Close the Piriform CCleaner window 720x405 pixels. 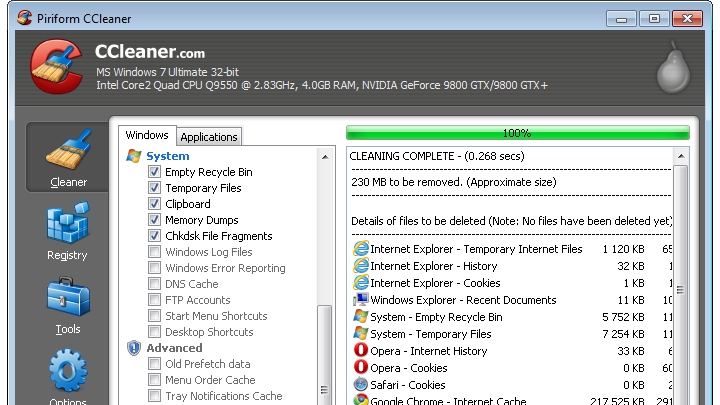pyautogui.click(x=687, y=18)
